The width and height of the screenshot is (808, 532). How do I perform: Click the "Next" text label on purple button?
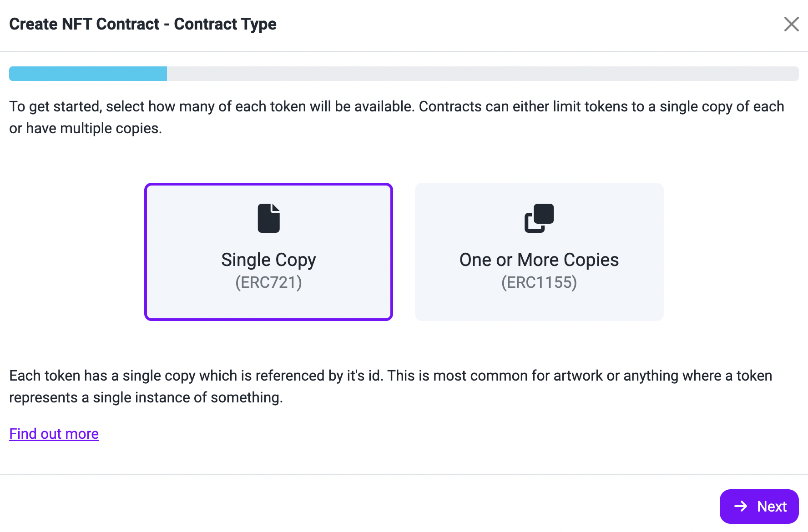[772, 507]
